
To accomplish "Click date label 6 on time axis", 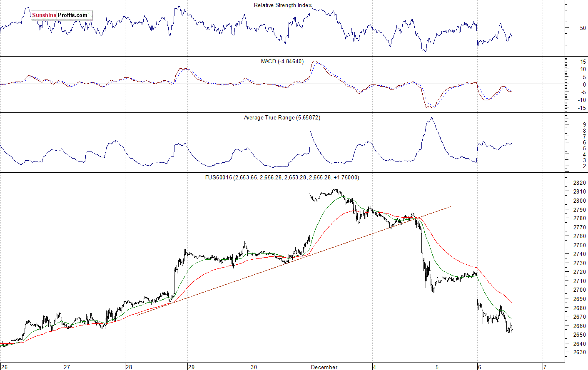I will coord(480,367).
